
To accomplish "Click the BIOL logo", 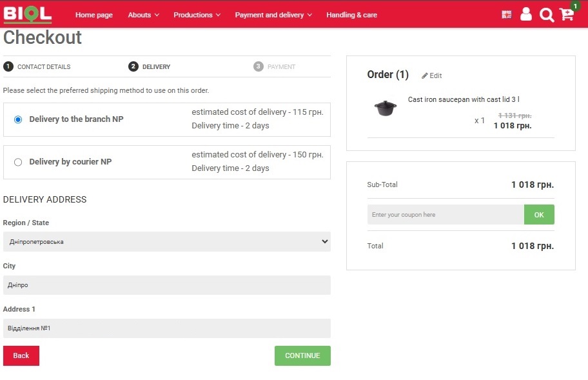I will click(x=27, y=14).
